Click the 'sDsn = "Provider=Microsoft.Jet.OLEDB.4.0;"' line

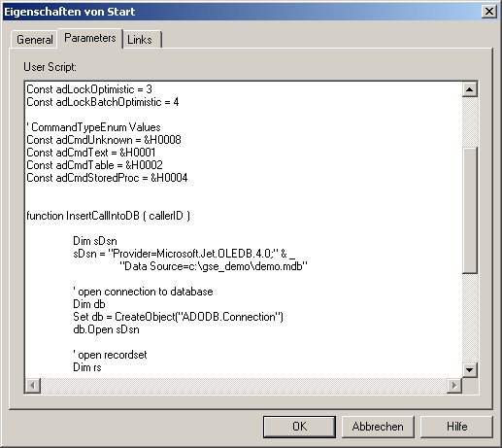point(184,254)
